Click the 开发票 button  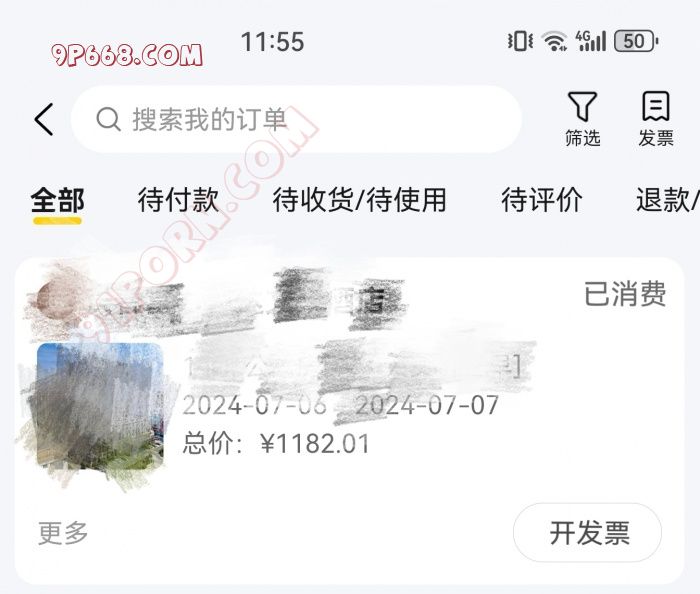coord(588,532)
